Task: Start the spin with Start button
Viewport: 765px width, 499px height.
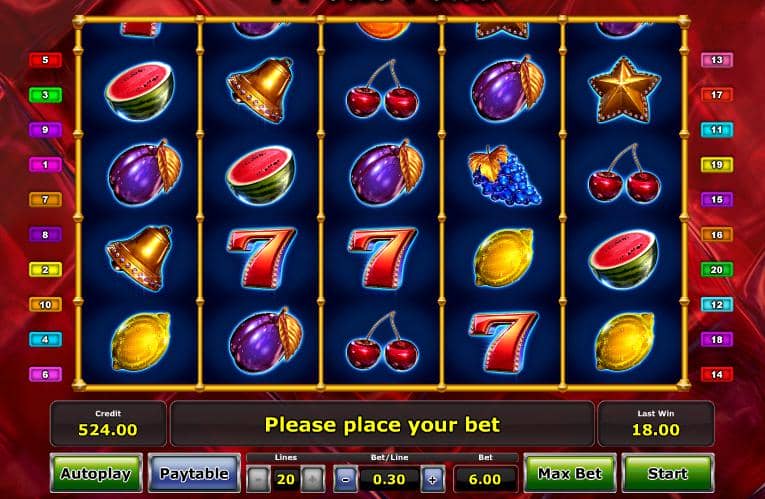Action: pos(668,473)
